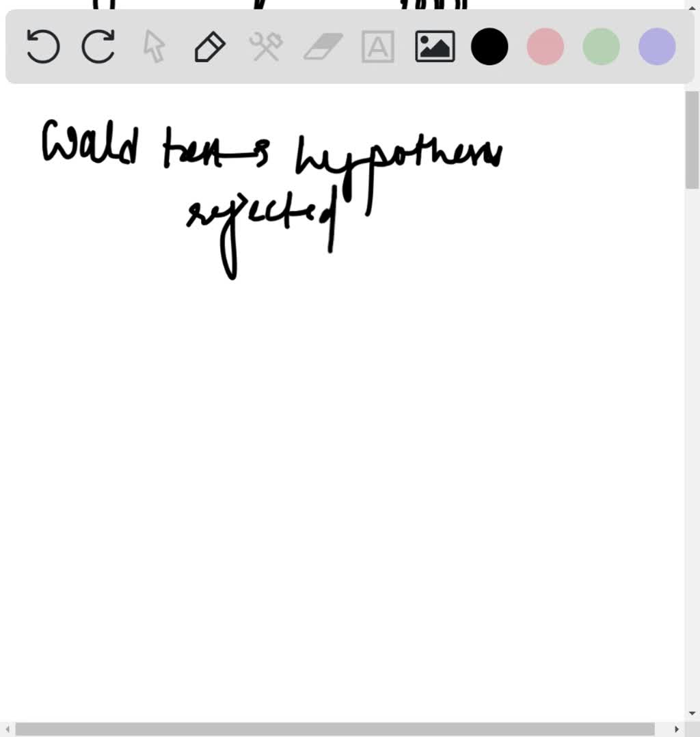This screenshot has height=737, width=700.
Task: Choose the pen drawing tool
Action: point(210,46)
